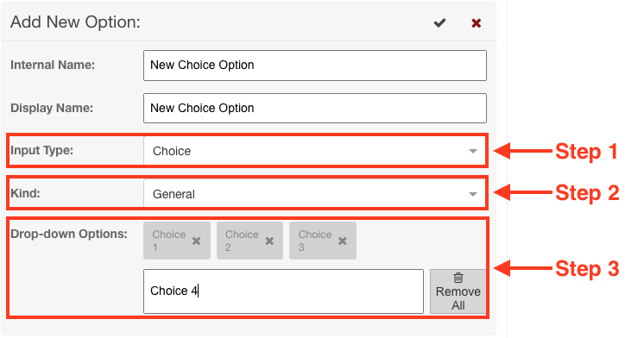644x338 pixels.
Task: Click the Input Type label
Action: click(x=42, y=151)
